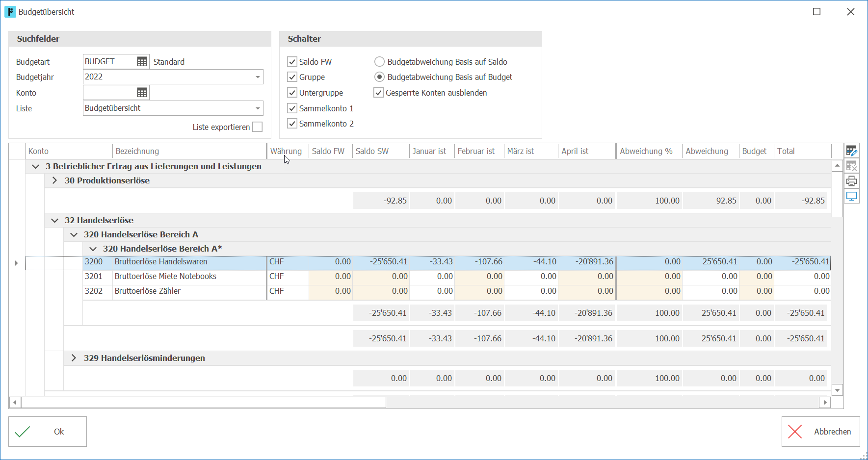Viewport: 868px width, 460px height.
Task: Disable the Sammelkonto 1 checkbox
Action: (292, 108)
